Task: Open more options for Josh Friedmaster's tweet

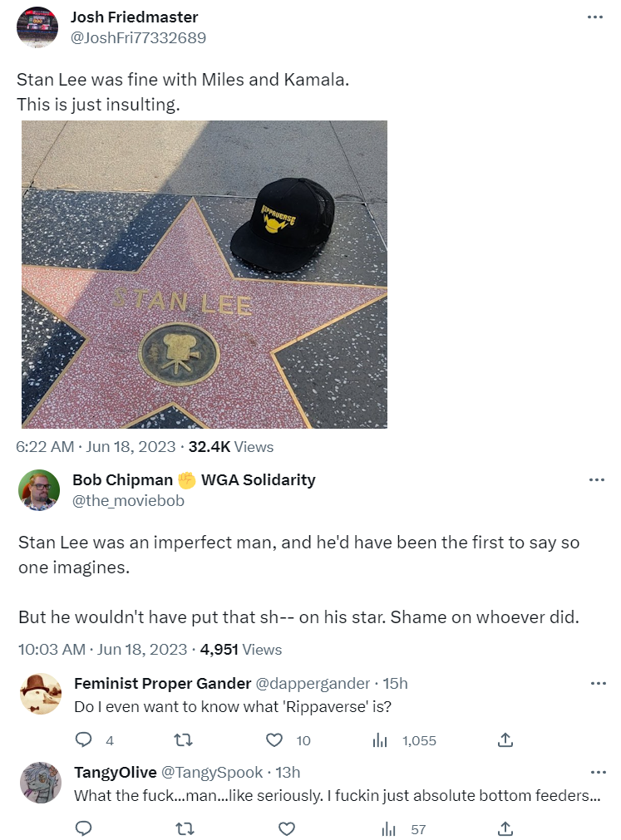Action: 595,17
